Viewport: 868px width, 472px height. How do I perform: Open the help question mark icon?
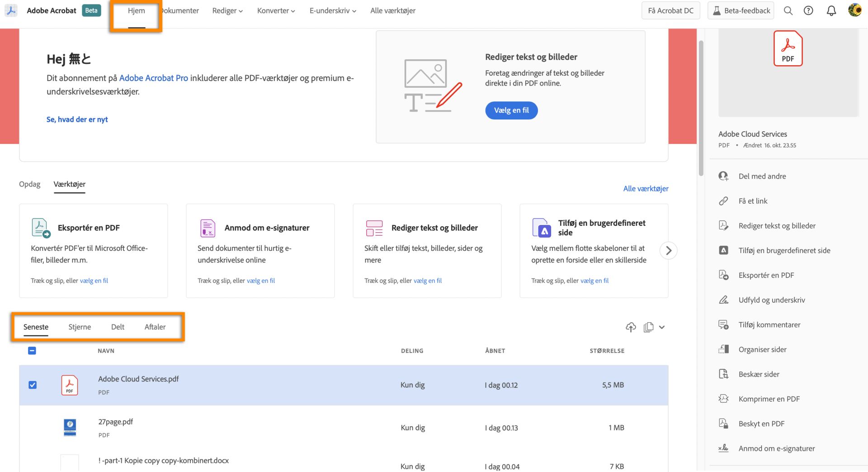[808, 10]
